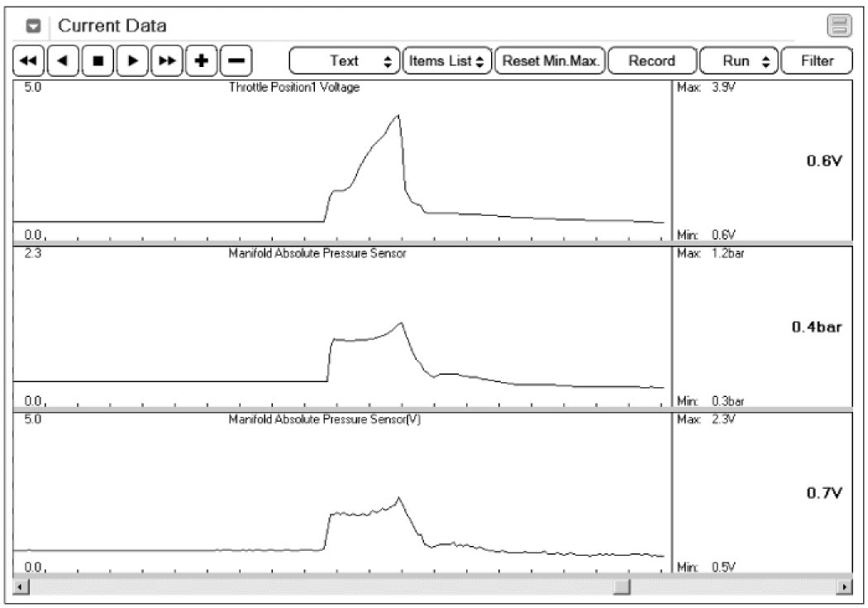Viewport: 868px width, 608px height.
Task: Expand the Items List dropdown
Action: 447,61
